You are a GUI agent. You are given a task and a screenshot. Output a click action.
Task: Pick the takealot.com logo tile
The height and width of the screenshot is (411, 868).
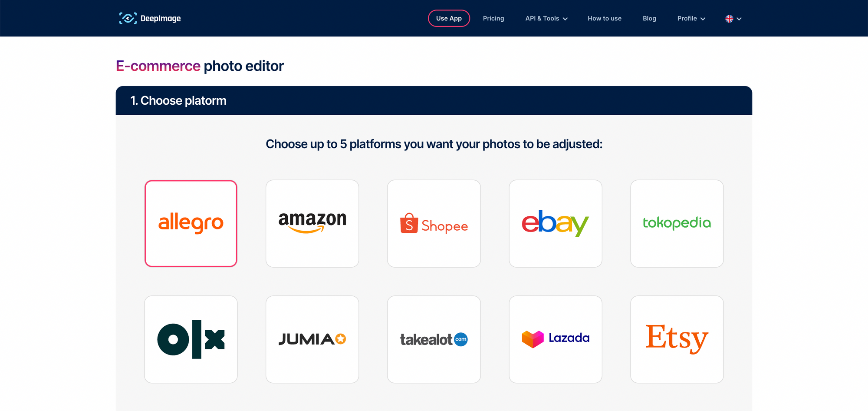[434, 339]
